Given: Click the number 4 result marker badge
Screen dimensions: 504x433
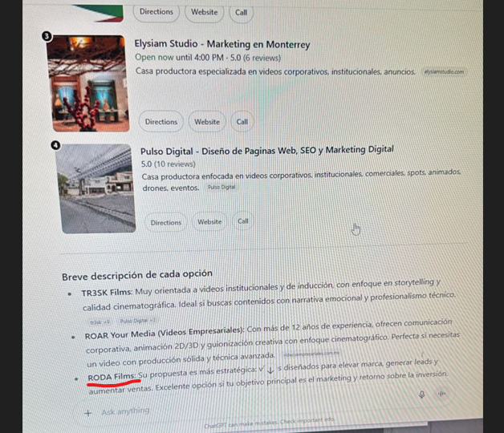Looking at the screenshot, I should pyautogui.click(x=55, y=145).
